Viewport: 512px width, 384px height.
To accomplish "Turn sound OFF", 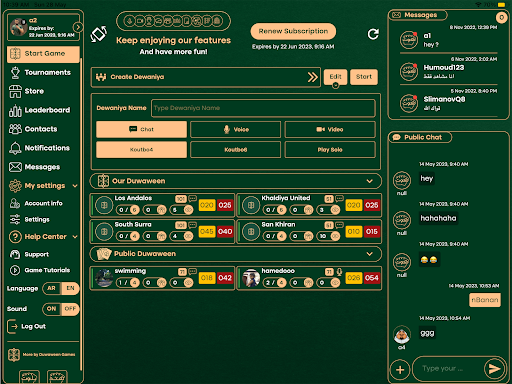I will coord(70,309).
